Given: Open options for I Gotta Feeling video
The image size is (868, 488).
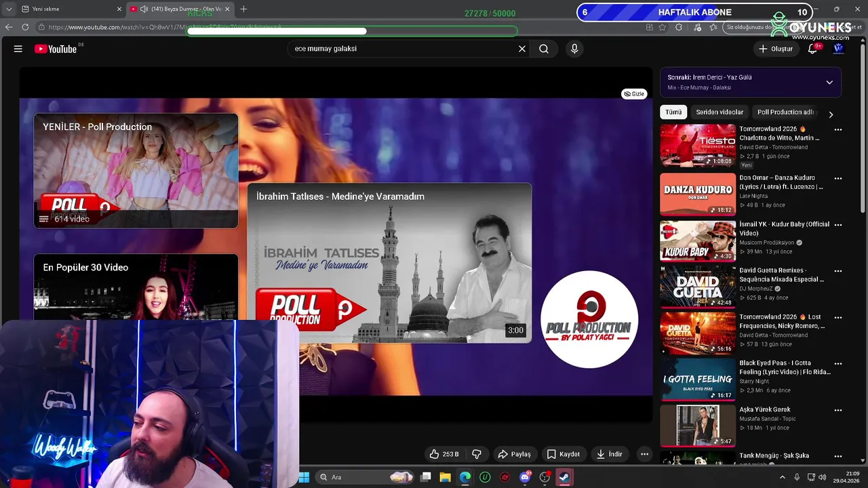Looking at the screenshot, I should (x=838, y=363).
